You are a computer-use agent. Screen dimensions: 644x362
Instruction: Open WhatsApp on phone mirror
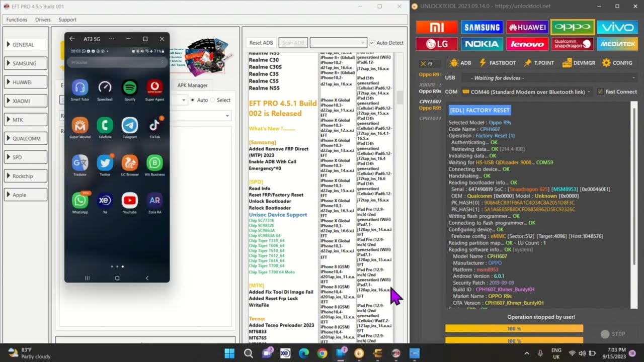pos(79,200)
